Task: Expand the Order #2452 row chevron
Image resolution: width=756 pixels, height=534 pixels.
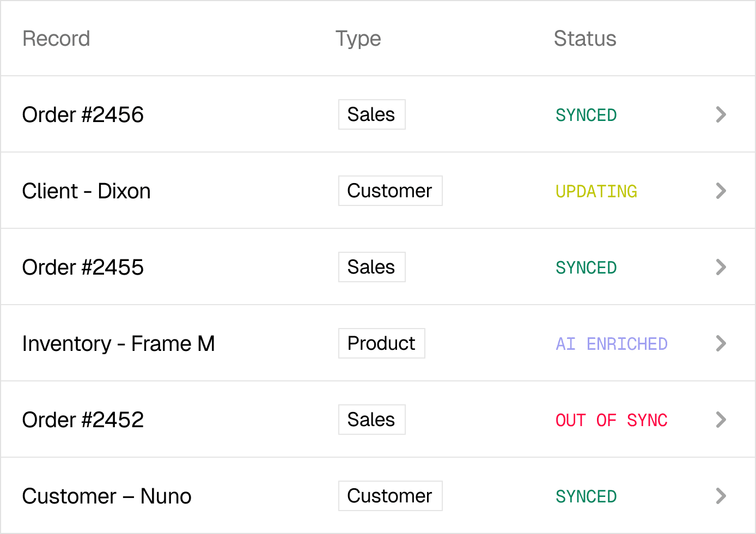Action: click(721, 420)
